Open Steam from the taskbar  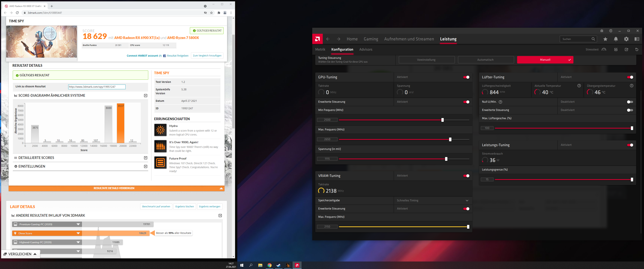click(279, 265)
